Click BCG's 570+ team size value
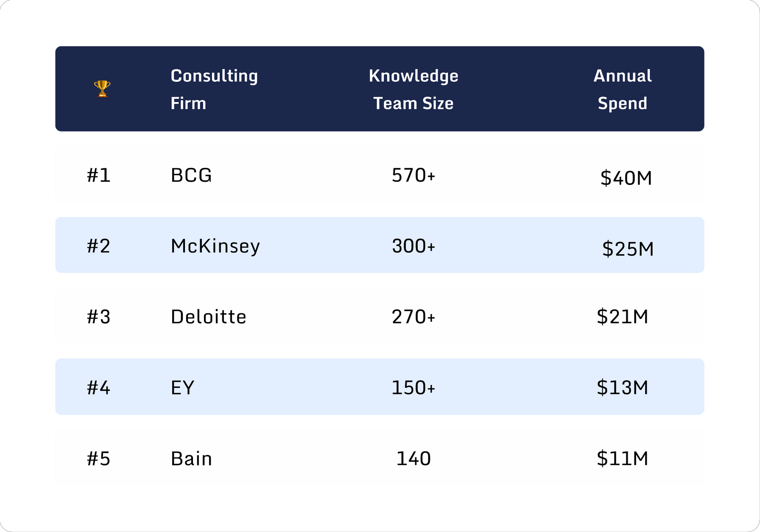The image size is (760, 532). [414, 175]
